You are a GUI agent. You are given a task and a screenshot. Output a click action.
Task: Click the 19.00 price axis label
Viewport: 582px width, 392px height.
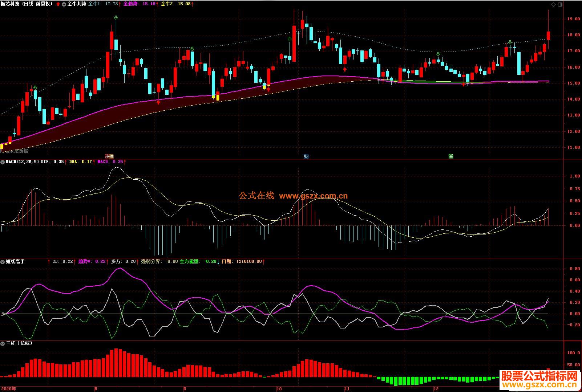coord(574,19)
